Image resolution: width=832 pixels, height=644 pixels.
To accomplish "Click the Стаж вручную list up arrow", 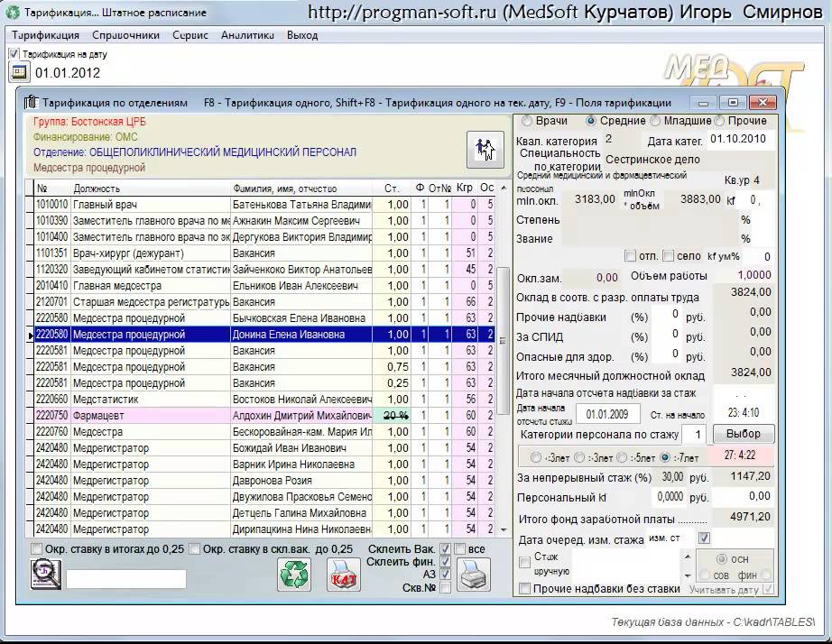I will click(688, 557).
